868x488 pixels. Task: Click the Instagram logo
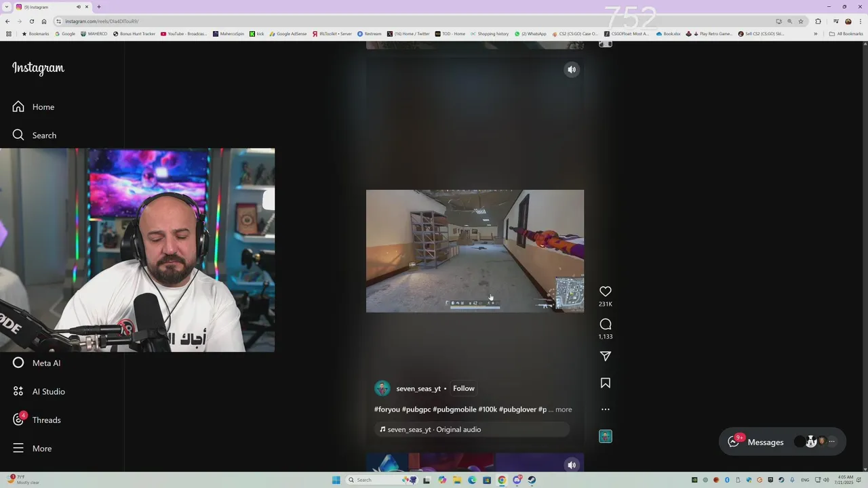(x=38, y=68)
